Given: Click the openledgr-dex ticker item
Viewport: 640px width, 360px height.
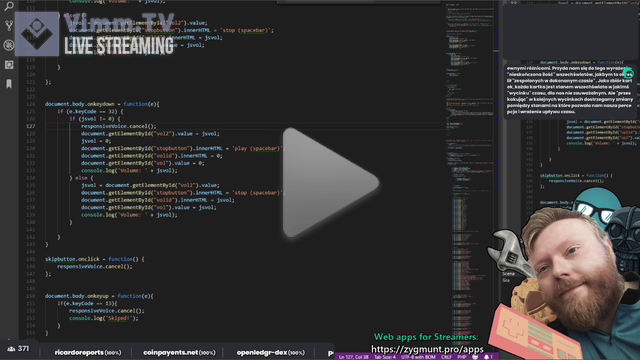Looking at the screenshot, I should pyautogui.click(x=270, y=352).
